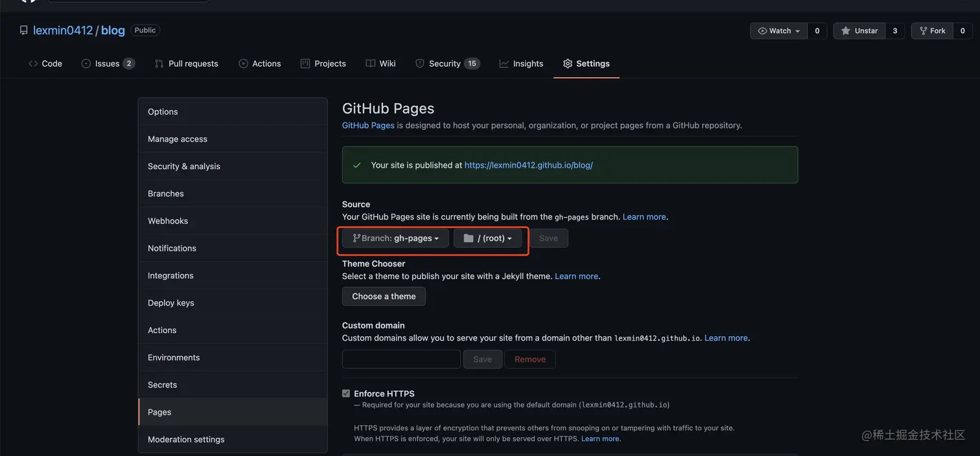The width and height of the screenshot is (980, 456).
Task: Open the Projects tab
Action: (x=323, y=63)
